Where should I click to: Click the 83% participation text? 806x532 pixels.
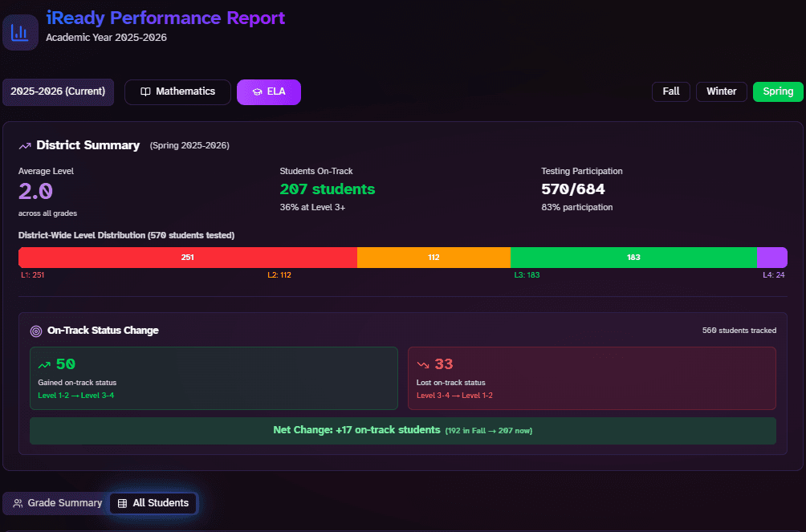tap(576, 208)
